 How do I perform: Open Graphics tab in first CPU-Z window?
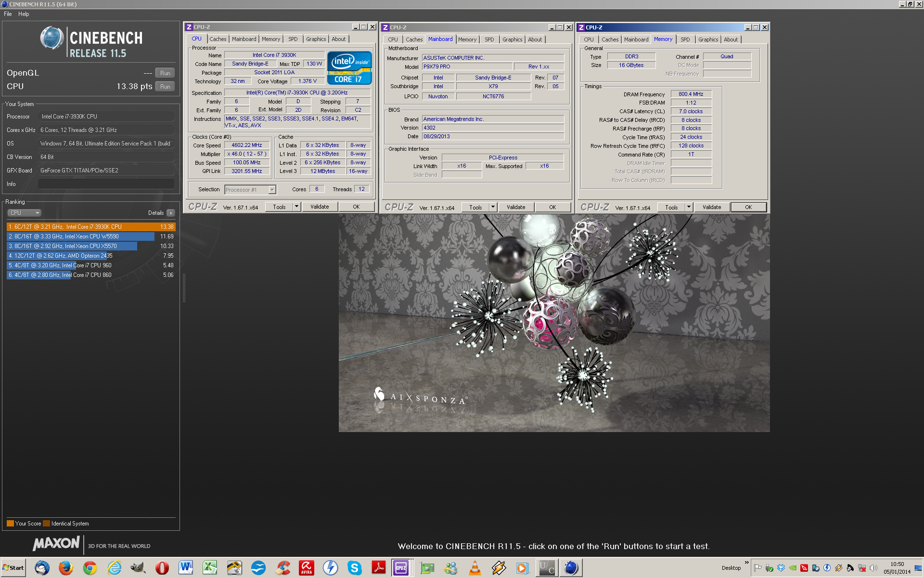pos(316,39)
